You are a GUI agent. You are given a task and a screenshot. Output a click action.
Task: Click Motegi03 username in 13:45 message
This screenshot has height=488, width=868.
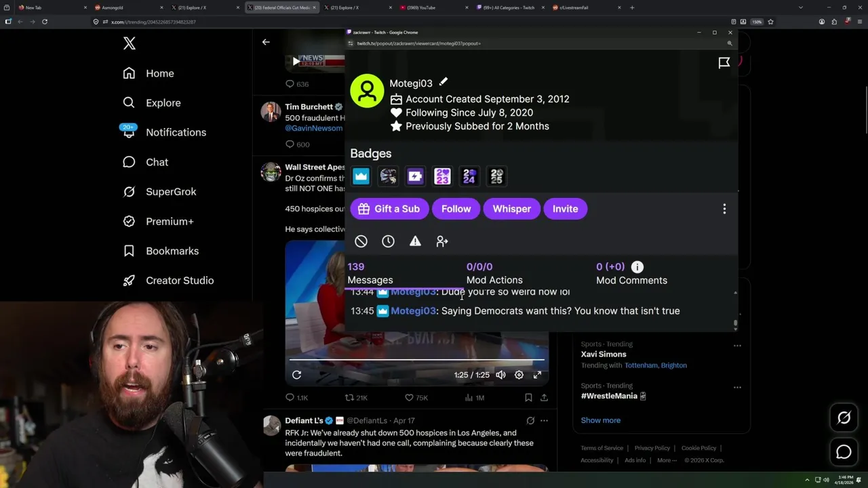413,310
